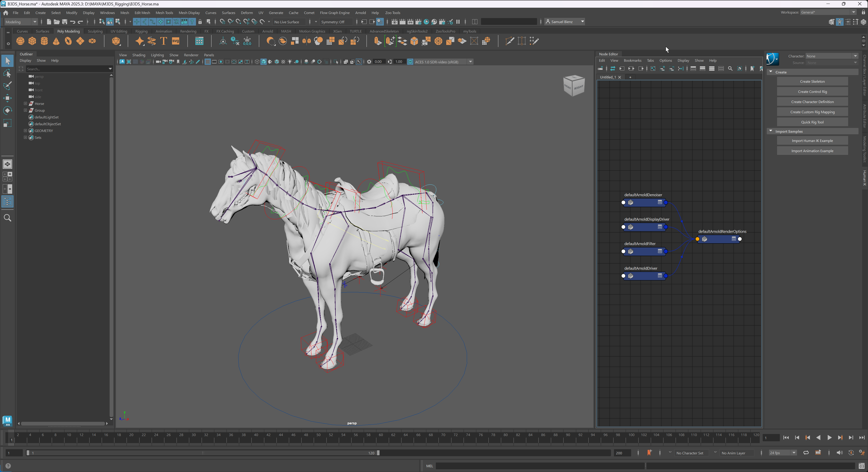Click the view cube in viewport
This screenshot has height=472, width=868.
pos(574,85)
